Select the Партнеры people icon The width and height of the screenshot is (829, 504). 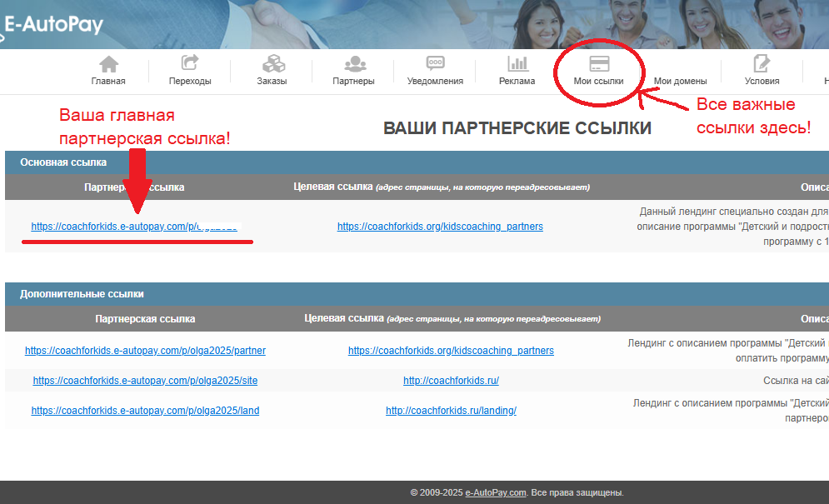[355, 64]
